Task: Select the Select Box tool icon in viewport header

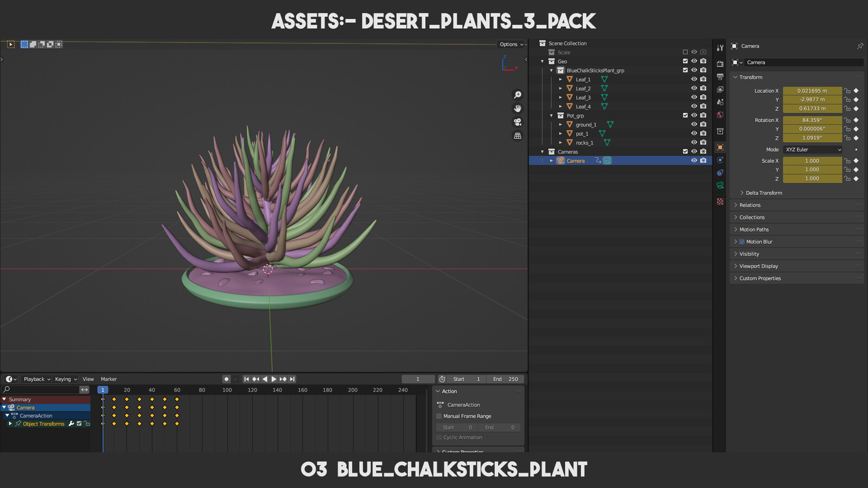Action: (x=11, y=44)
